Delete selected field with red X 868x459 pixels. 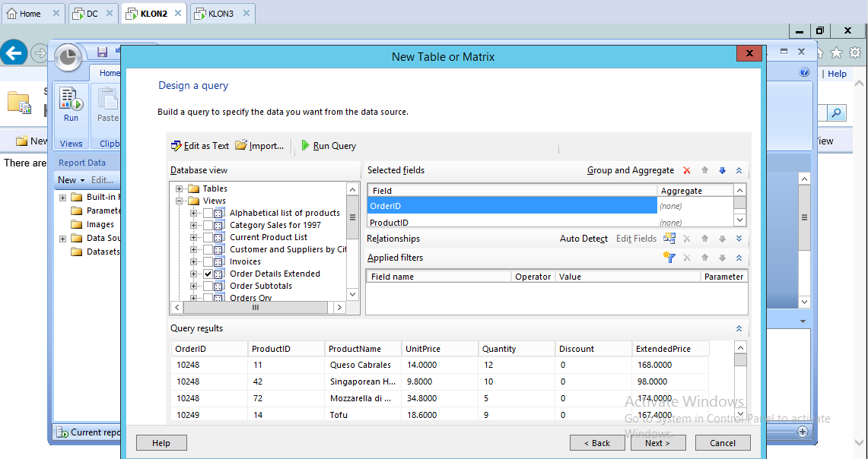687,171
